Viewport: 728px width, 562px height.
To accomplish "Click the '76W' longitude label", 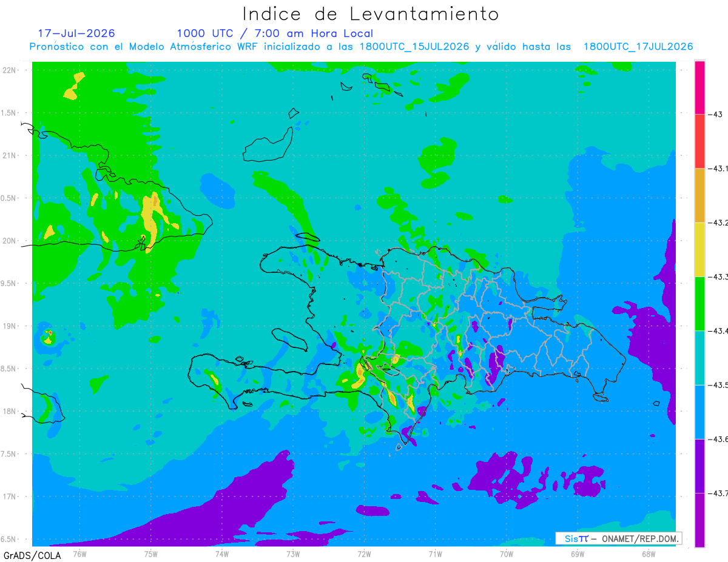I will pos(79,554).
